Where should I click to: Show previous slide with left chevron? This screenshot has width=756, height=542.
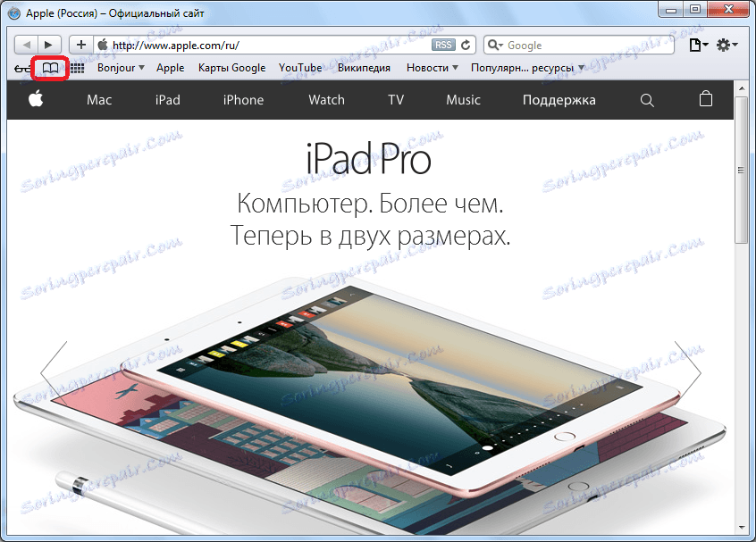click(x=54, y=373)
